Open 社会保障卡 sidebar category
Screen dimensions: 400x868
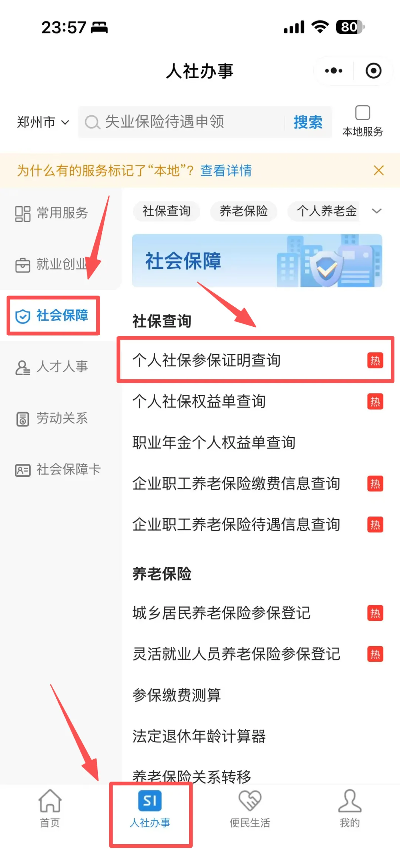pyautogui.click(x=58, y=469)
